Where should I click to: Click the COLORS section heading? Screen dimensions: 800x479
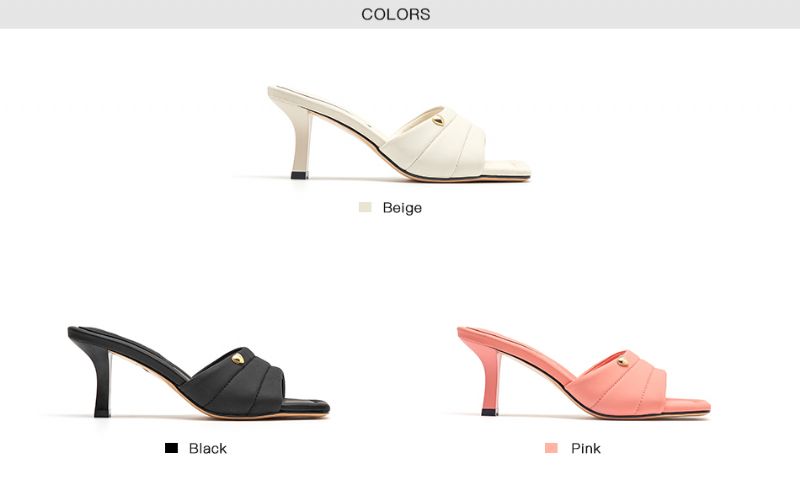pyautogui.click(x=395, y=14)
